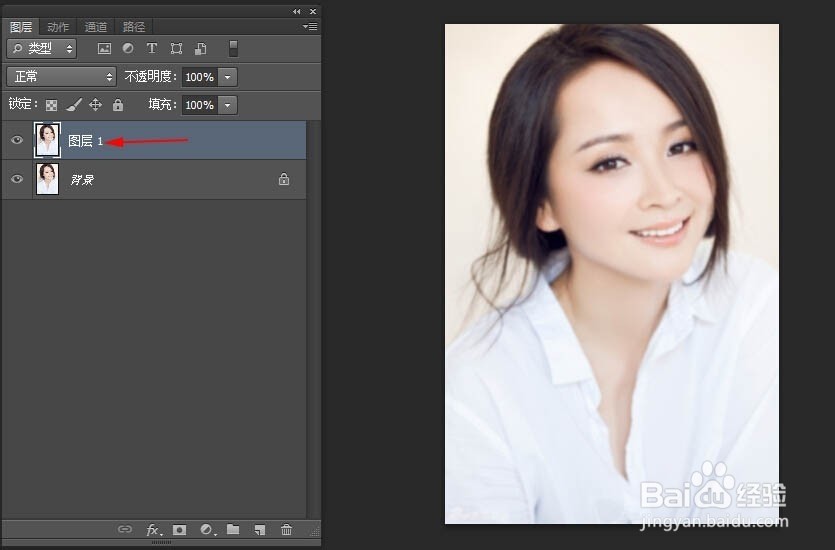The width and height of the screenshot is (835, 550).
Task: Open the fx layer style menu
Action: 153,530
